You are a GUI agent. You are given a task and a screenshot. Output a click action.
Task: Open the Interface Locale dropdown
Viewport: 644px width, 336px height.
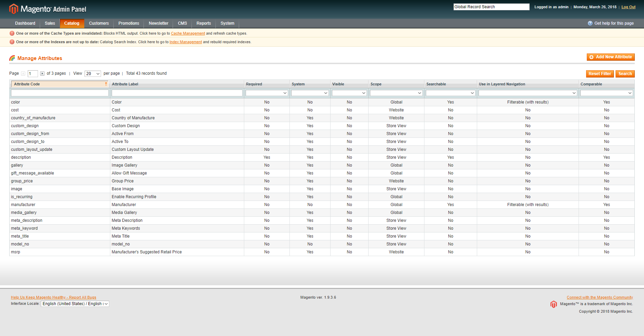(75, 304)
